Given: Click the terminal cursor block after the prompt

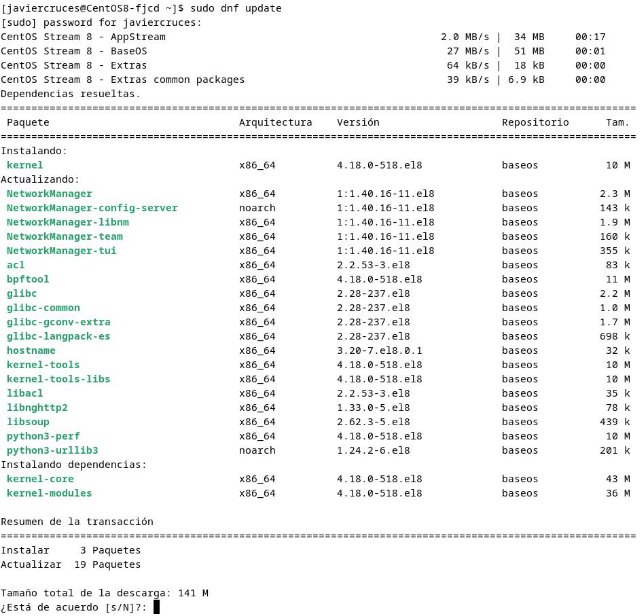Looking at the screenshot, I should click(x=156, y=607).
